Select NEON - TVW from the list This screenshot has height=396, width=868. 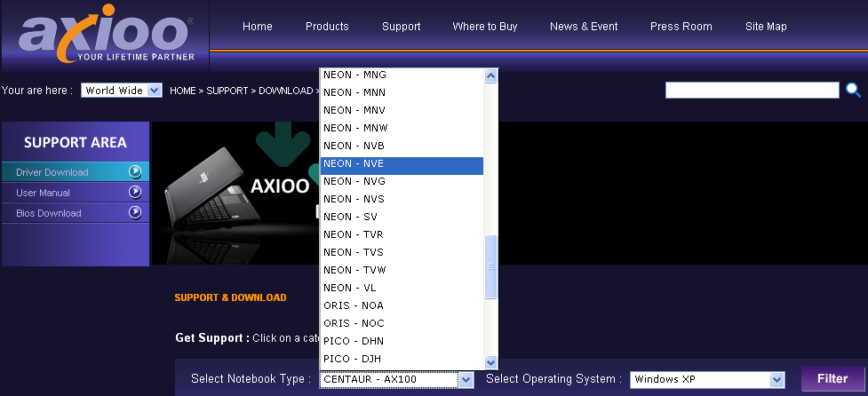402,270
